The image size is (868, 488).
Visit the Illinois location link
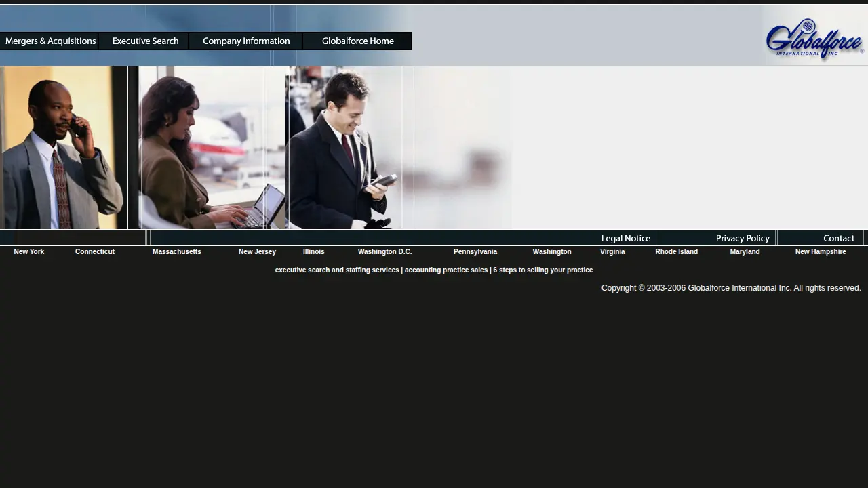click(314, 251)
